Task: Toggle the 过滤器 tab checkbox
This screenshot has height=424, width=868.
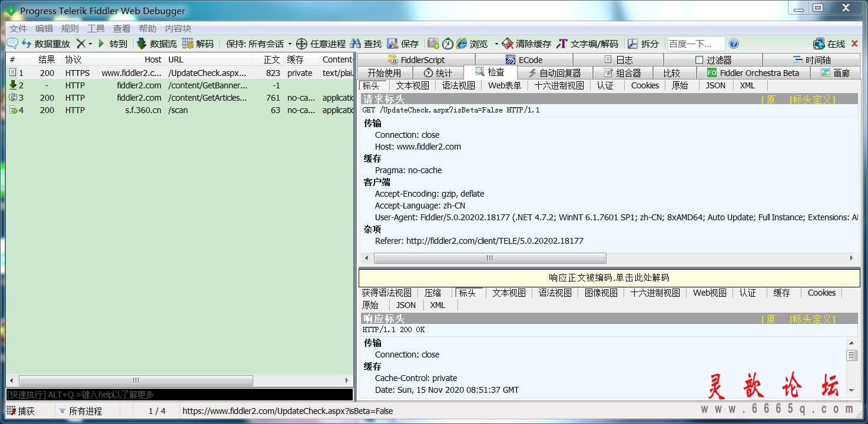Action: [700, 60]
